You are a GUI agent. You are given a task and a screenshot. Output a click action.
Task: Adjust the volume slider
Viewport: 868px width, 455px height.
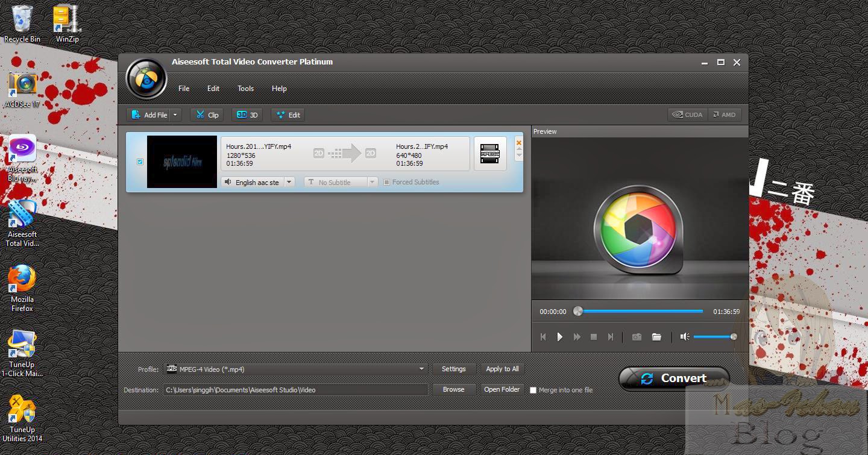715,337
